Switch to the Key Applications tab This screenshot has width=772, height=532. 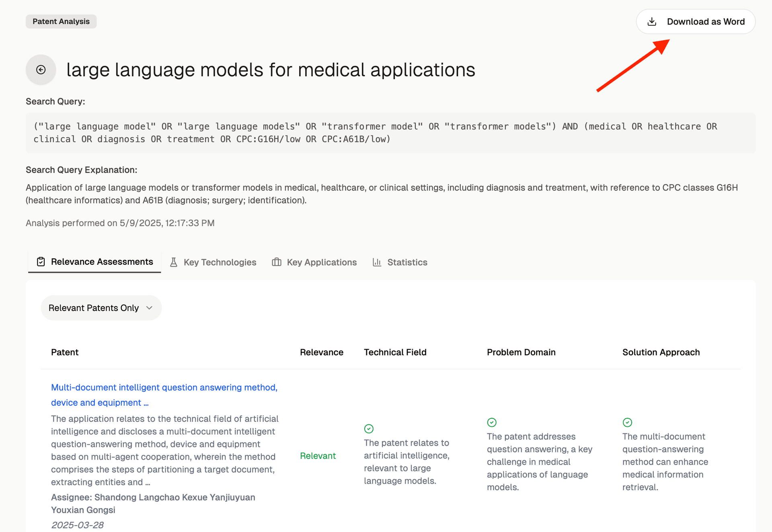tap(321, 262)
